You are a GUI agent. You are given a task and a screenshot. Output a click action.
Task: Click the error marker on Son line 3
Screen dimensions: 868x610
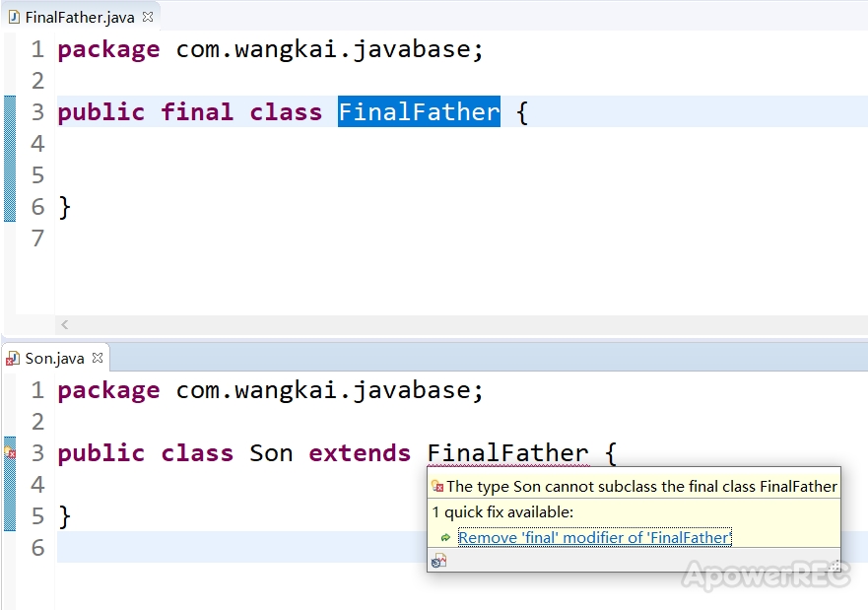[x=10, y=452]
